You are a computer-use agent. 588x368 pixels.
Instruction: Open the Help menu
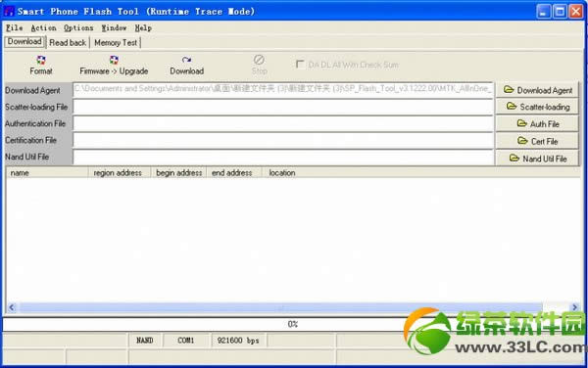[x=143, y=27]
